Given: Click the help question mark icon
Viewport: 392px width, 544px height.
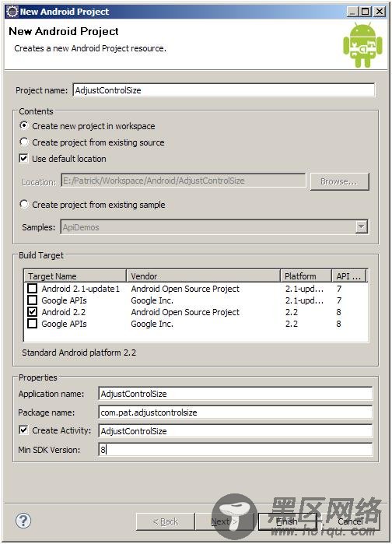Looking at the screenshot, I should (23, 521).
